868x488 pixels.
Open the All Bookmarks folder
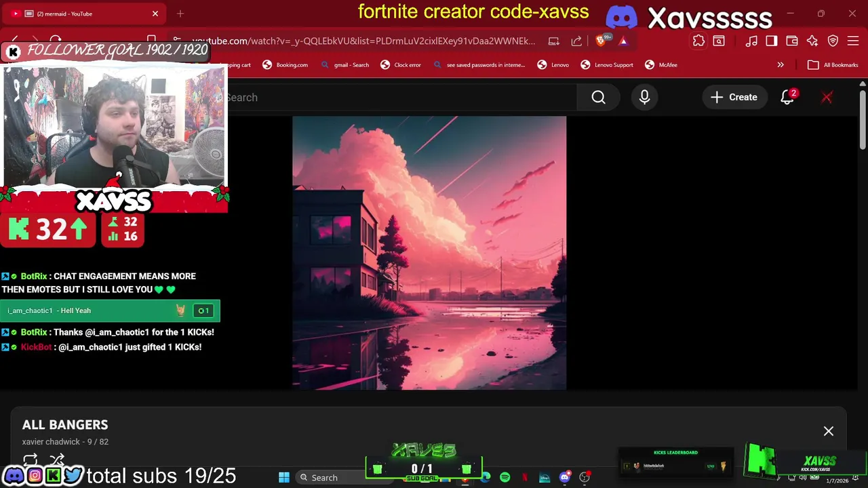pyautogui.click(x=833, y=65)
